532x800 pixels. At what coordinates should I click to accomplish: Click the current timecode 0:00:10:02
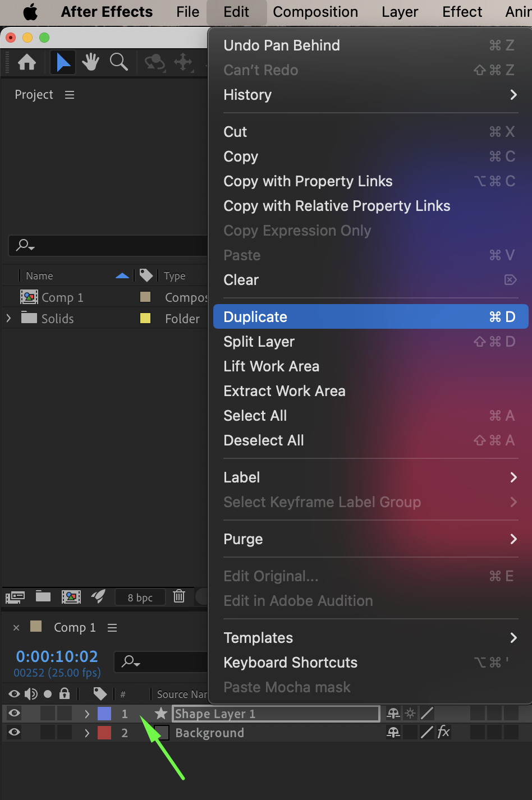[x=57, y=656]
